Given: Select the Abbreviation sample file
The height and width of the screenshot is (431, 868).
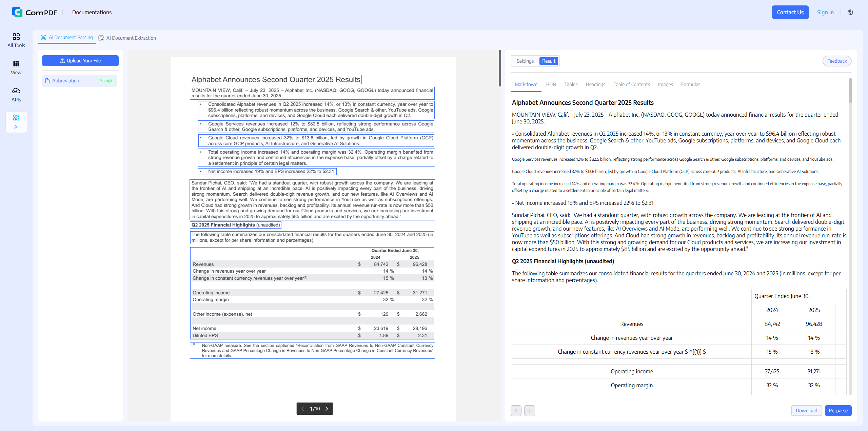Looking at the screenshot, I should tap(80, 81).
